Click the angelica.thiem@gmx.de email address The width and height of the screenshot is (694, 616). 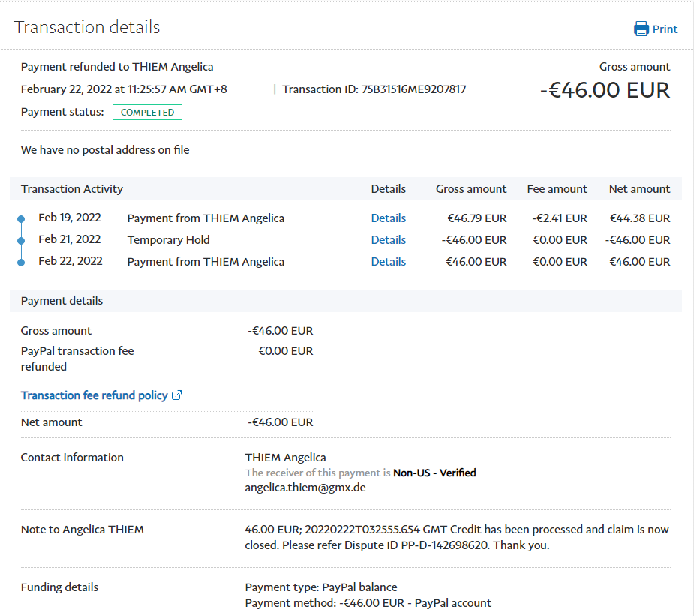(x=305, y=488)
